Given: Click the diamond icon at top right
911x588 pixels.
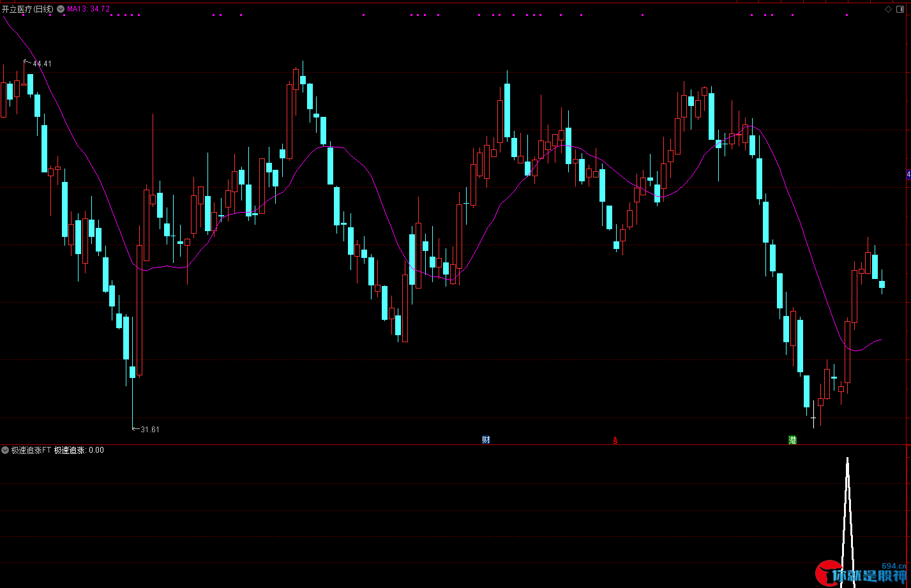Looking at the screenshot, I should [x=889, y=9].
